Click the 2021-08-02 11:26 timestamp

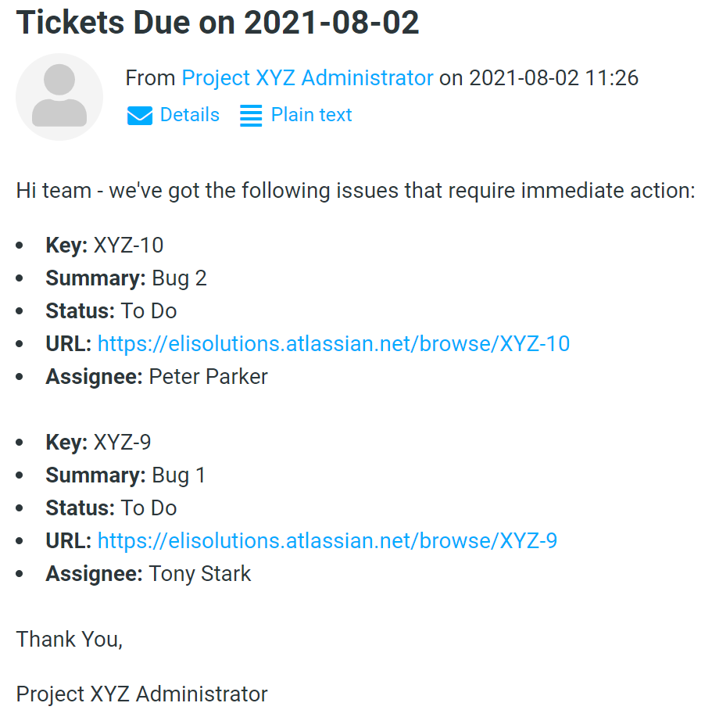(x=553, y=77)
